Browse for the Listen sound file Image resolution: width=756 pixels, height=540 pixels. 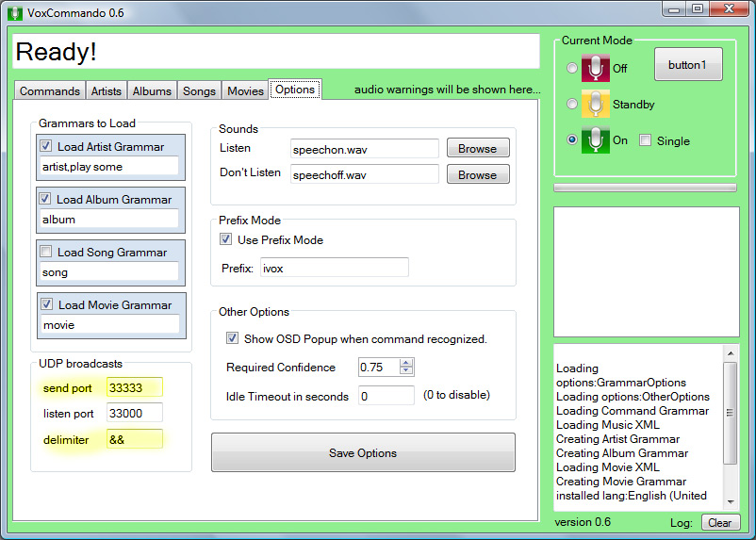click(x=478, y=148)
